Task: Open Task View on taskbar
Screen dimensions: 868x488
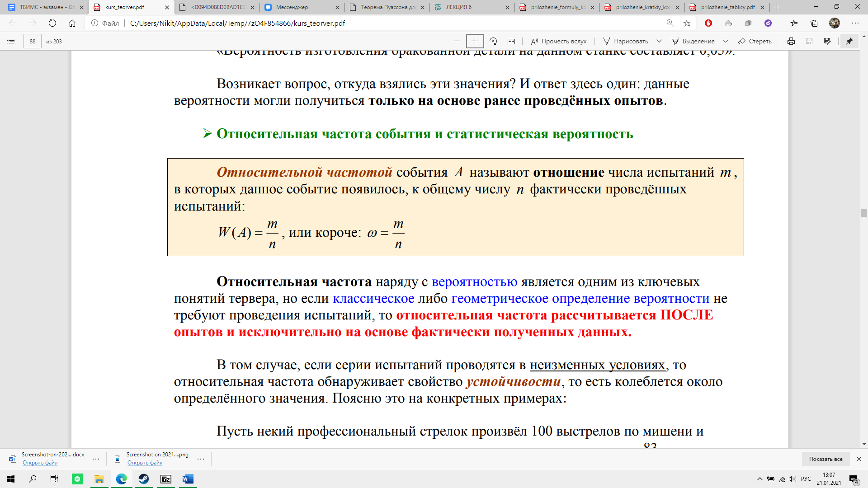Action: pos(54,479)
